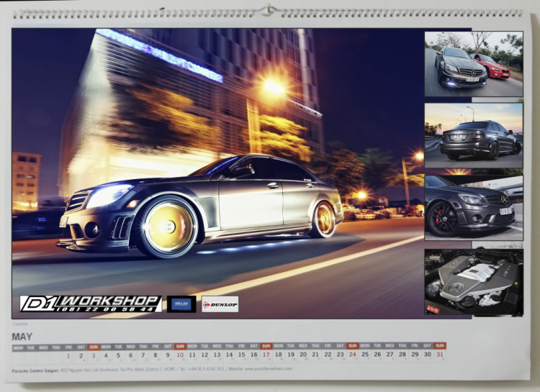The width and height of the screenshot is (540, 392).
Task: Open the www.porsche-vietnam.com website link
Action: pos(269,368)
